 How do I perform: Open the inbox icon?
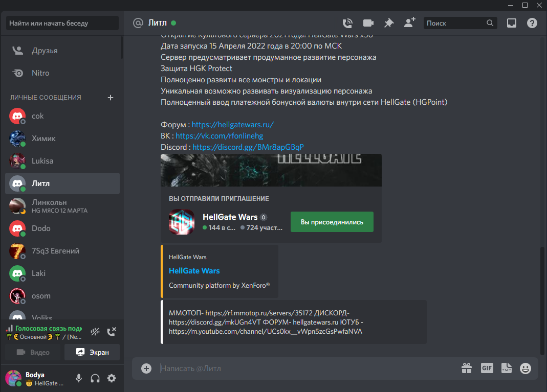[511, 23]
